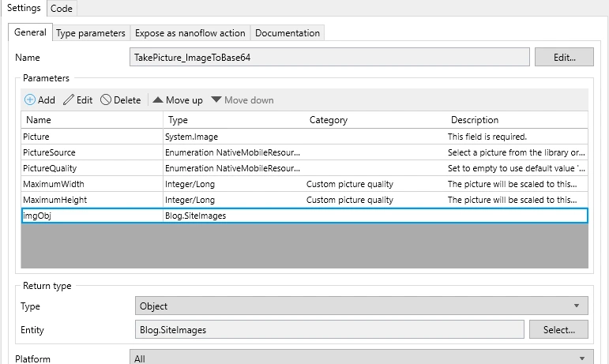This screenshot has width=609, height=364.
Task: Open the Platform dropdown
Action: click(361, 358)
